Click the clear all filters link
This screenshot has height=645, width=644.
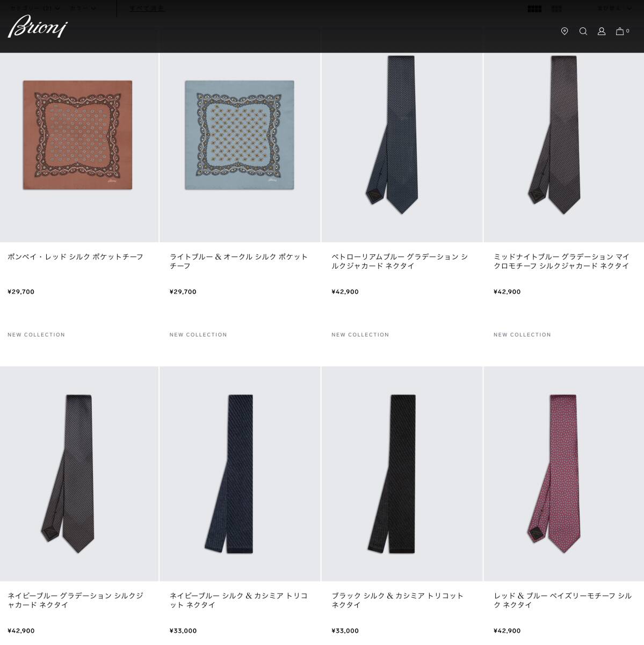[x=147, y=8]
